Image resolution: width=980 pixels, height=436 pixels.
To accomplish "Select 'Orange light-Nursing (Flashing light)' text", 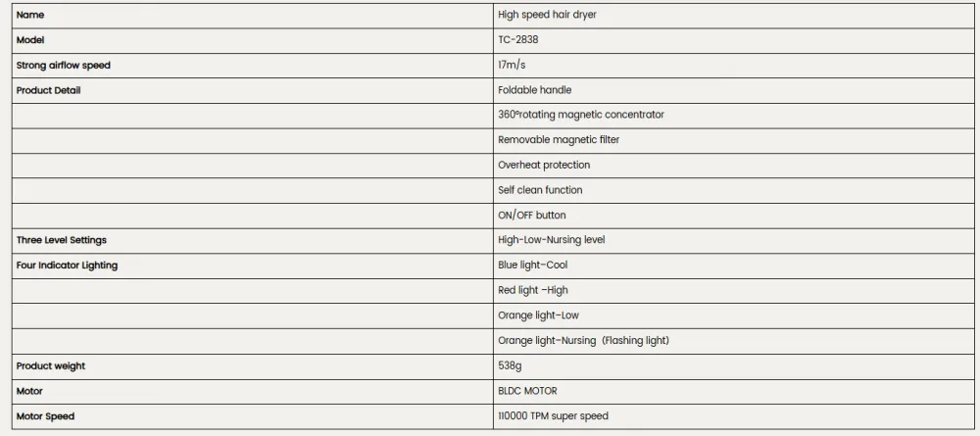I will tap(583, 341).
